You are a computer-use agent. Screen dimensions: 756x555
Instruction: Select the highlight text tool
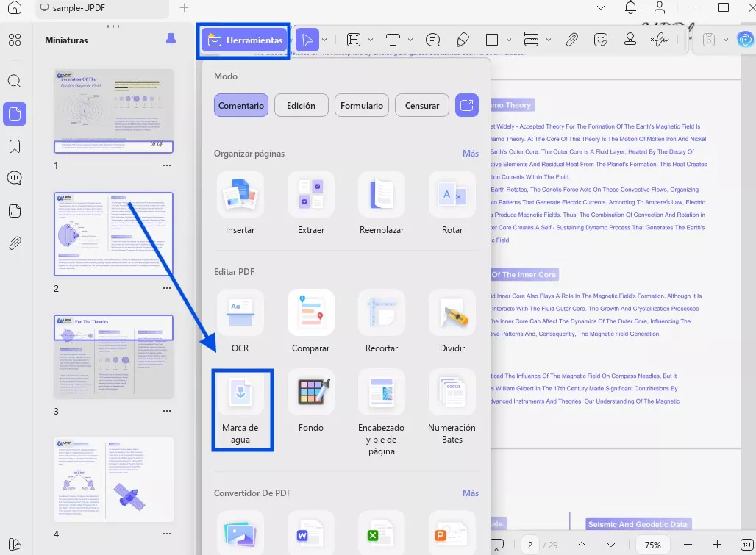point(354,40)
